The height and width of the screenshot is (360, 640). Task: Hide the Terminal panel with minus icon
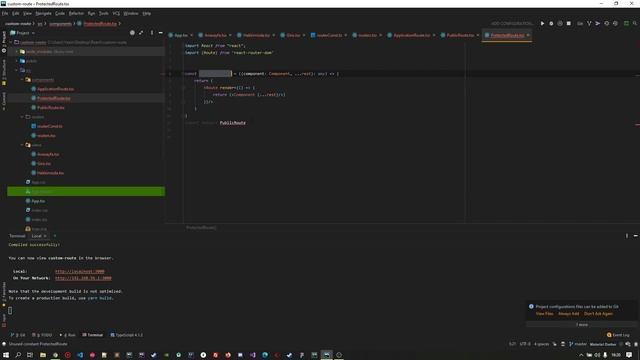(636, 236)
